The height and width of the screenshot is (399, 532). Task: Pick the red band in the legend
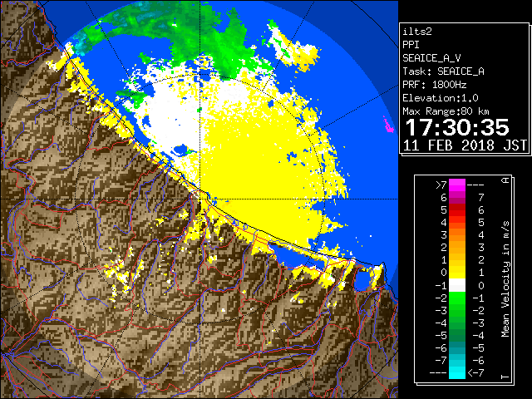click(x=457, y=210)
